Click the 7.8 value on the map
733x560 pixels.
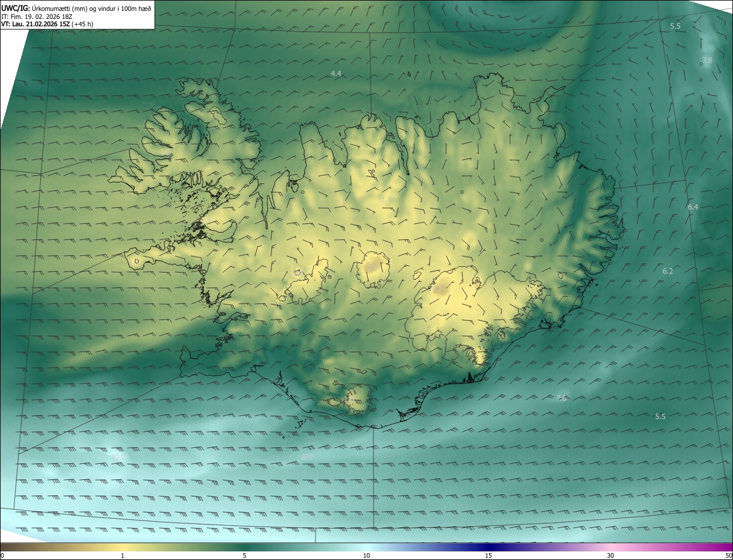point(707,60)
